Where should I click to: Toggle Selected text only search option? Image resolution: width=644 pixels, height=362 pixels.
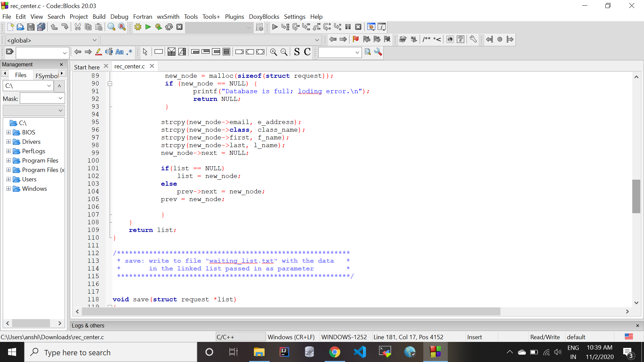coord(109,52)
